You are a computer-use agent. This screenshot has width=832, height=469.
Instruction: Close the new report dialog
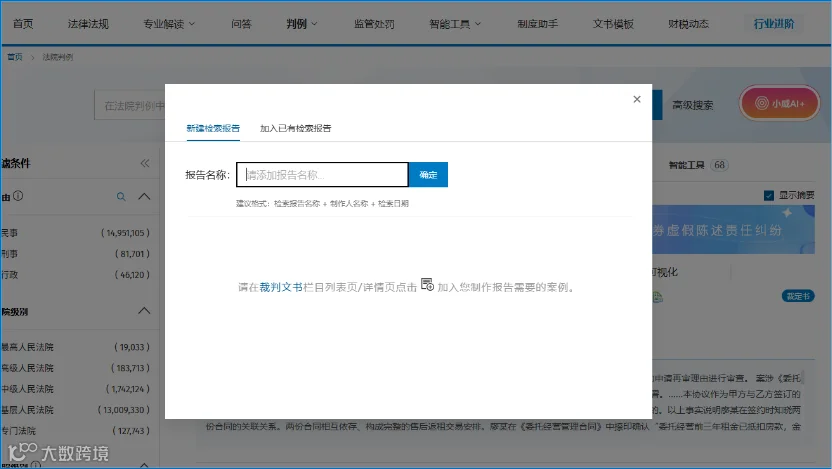pyautogui.click(x=637, y=99)
